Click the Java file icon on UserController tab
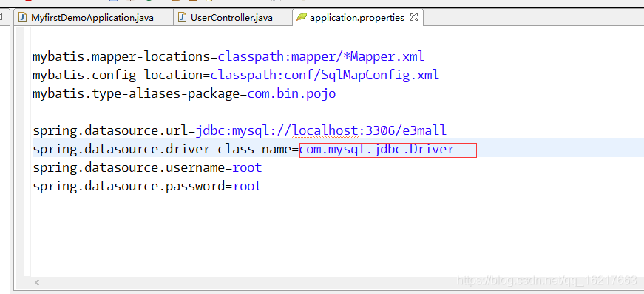This screenshot has height=294, width=644. click(182, 18)
